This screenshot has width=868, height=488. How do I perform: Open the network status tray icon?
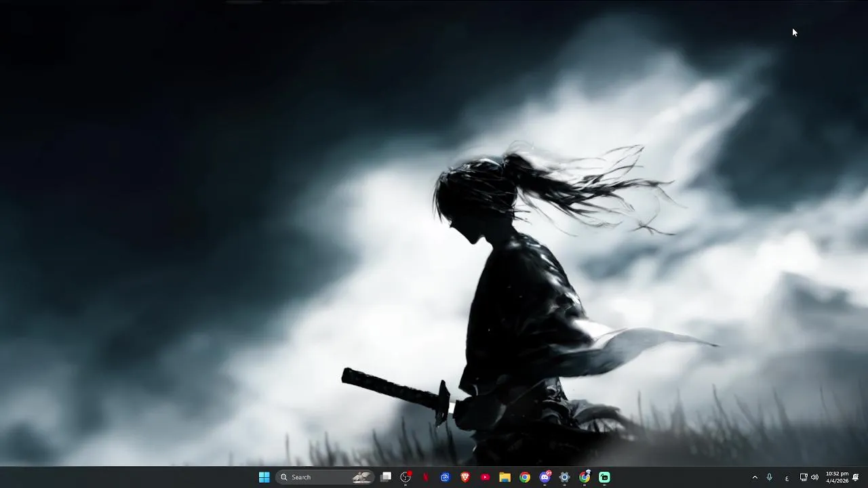(x=804, y=477)
